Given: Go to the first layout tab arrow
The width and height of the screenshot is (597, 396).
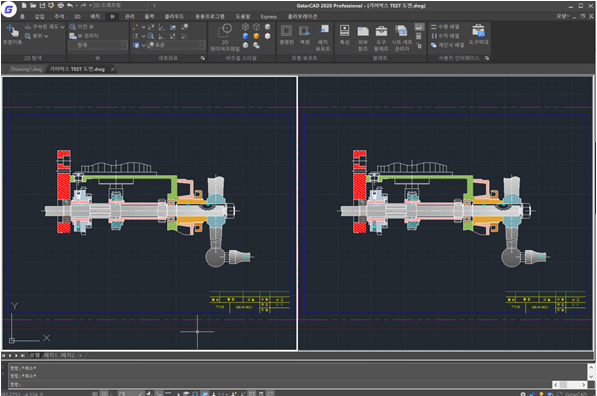Looking at the screenshot, I should pos(4,355).
